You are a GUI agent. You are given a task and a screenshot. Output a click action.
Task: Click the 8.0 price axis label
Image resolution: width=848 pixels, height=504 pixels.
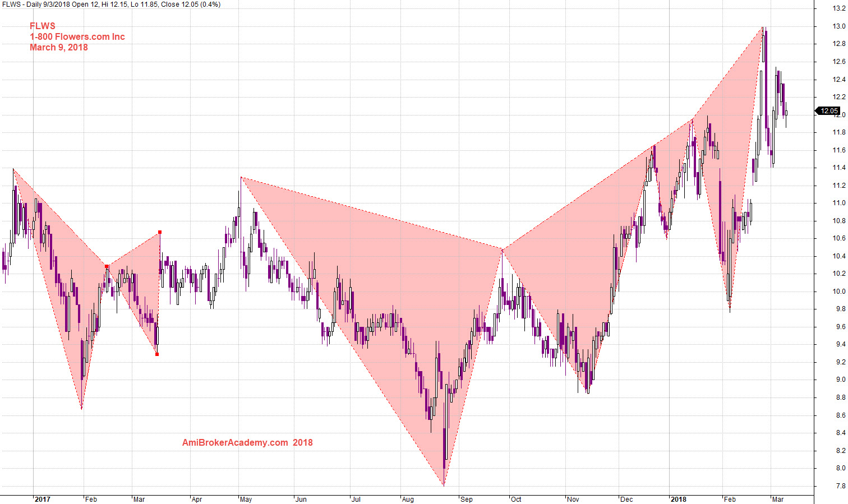(x=841, y=468)
